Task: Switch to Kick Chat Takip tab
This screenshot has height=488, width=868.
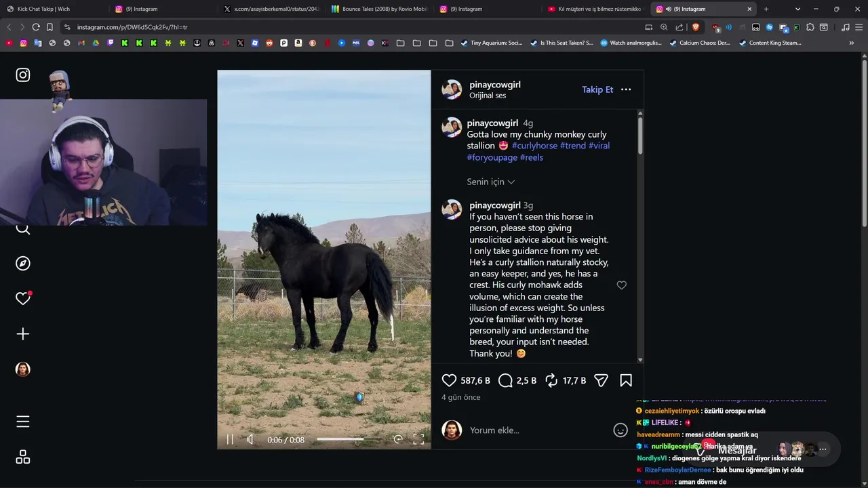Action: tap(54, 9)
